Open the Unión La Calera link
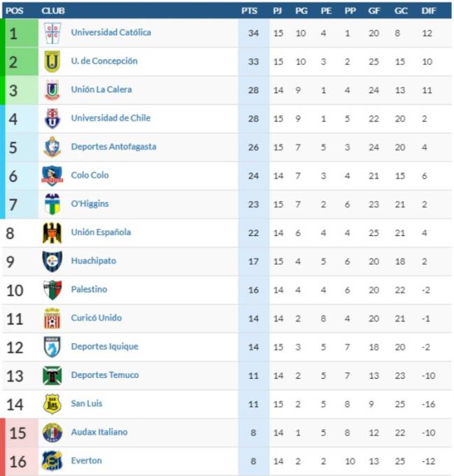Viewport: 454px width, 476px height. click(101, 90)
